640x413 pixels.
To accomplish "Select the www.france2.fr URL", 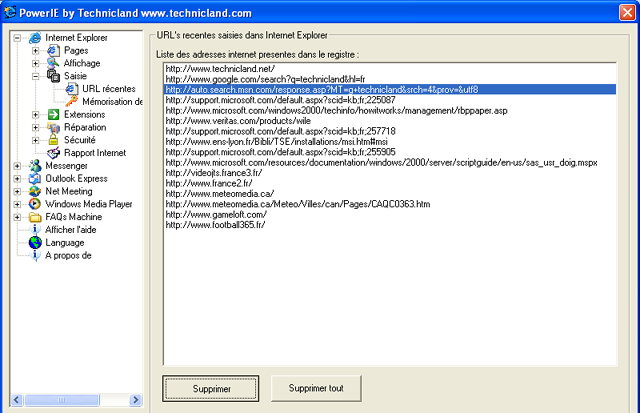I will [390, 183].
